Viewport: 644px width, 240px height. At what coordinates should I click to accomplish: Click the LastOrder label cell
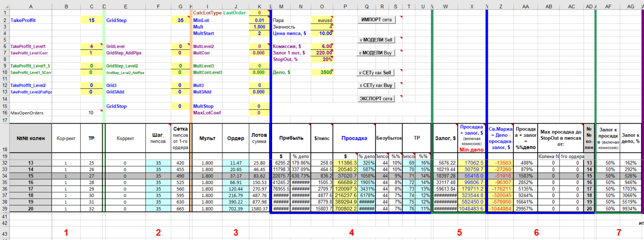pyautogui.click(x=235, y=12)
